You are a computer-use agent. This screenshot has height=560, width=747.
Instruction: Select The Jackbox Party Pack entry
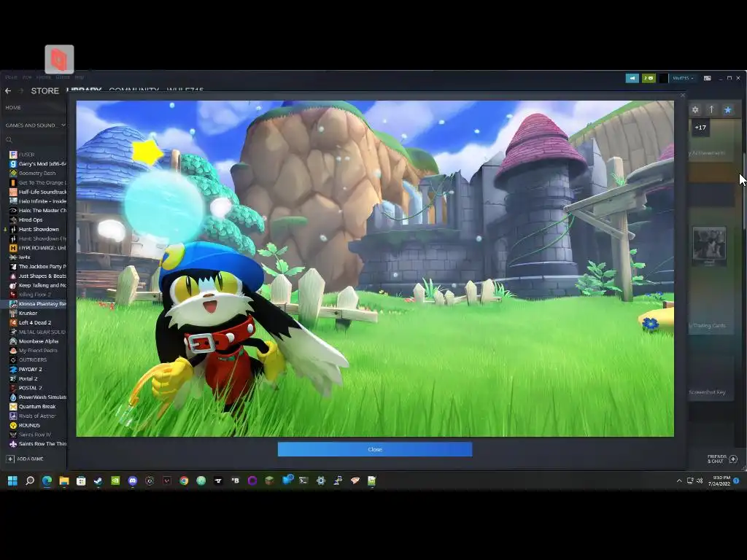(x=38, y=267)
